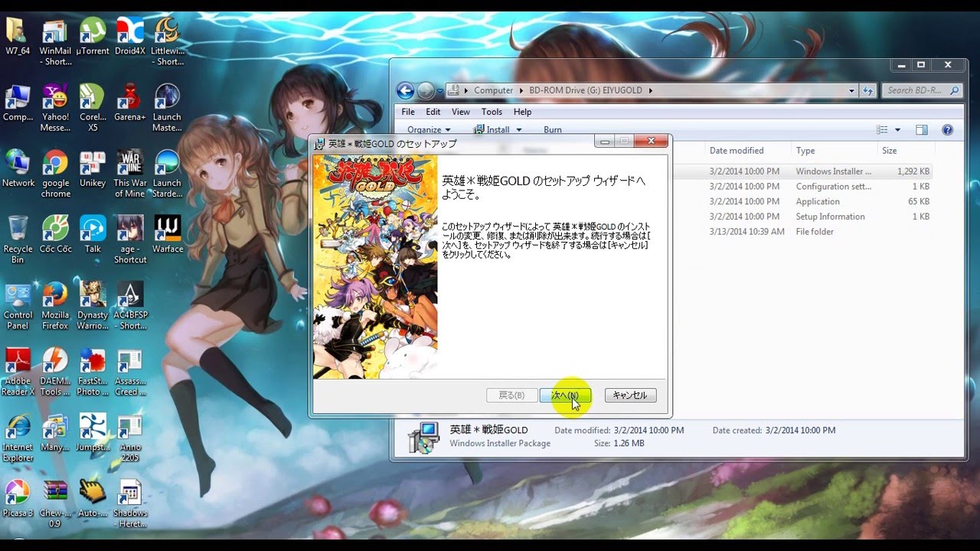Open the Talk desktop icon
This screenshot has height=551, width=980.
[x=93, y=235]
